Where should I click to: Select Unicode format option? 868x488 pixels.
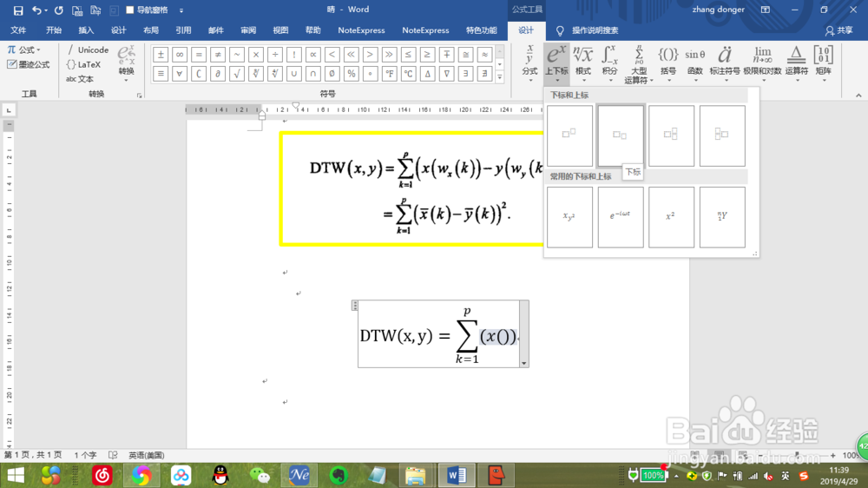(x=88, y=49)
